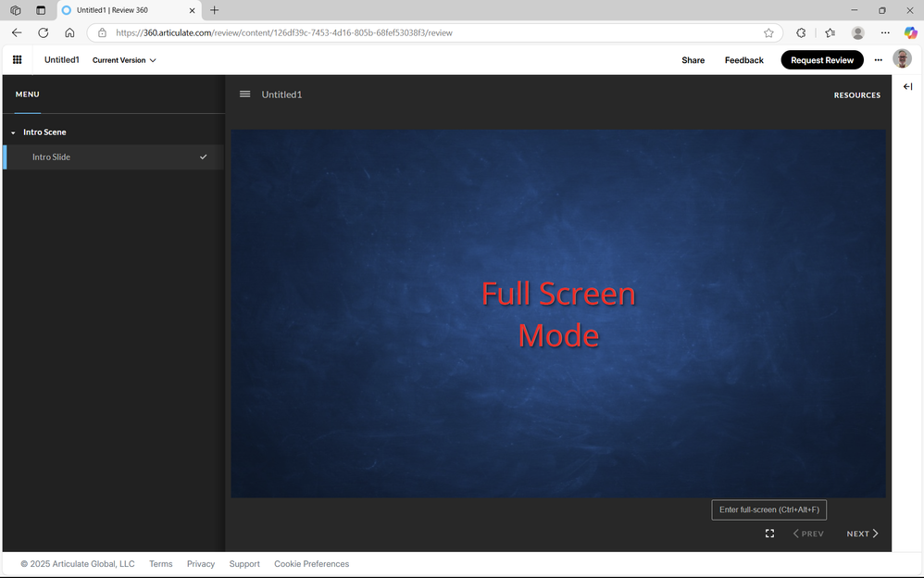Toggle the hamburger sidebar menu icon
This screenshot has height=578, width=924.
tap(244, 94)
